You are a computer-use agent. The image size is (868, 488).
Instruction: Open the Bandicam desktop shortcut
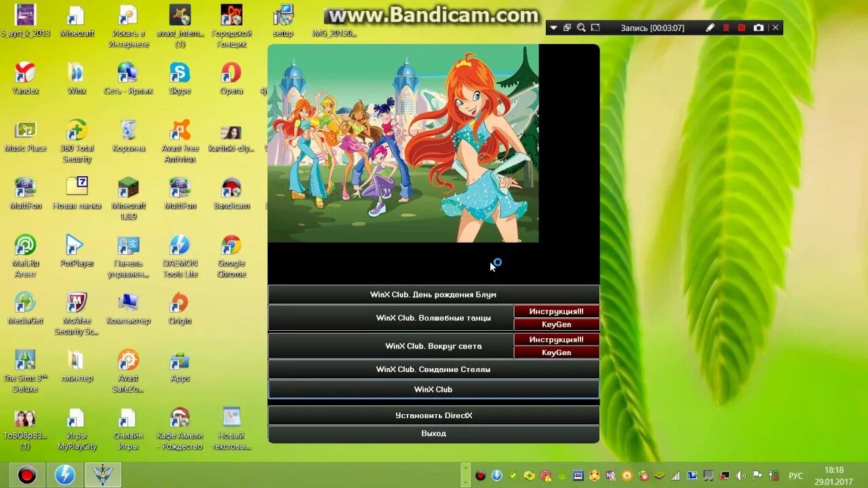click(x=231, y=192)
